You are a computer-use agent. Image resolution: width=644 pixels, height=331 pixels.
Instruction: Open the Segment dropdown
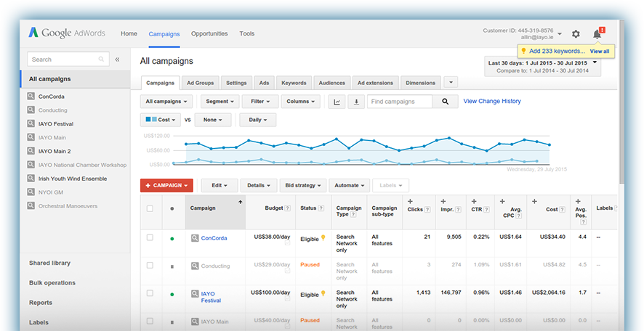point(220,102)
